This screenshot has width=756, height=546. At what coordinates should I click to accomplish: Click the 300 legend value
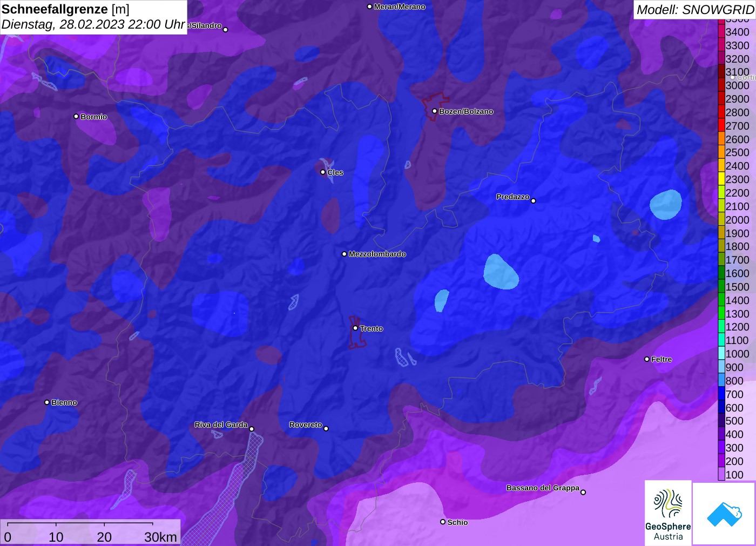click(734, 448)
